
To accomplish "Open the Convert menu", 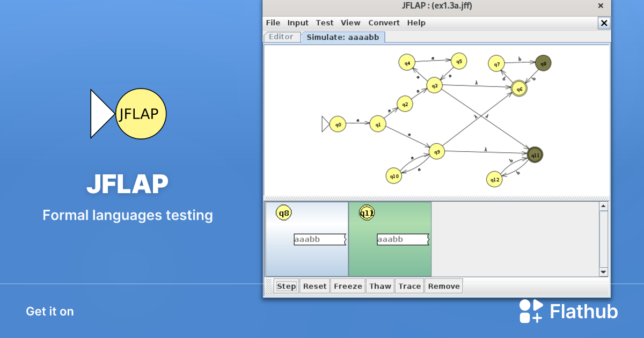I will (384, 23).
